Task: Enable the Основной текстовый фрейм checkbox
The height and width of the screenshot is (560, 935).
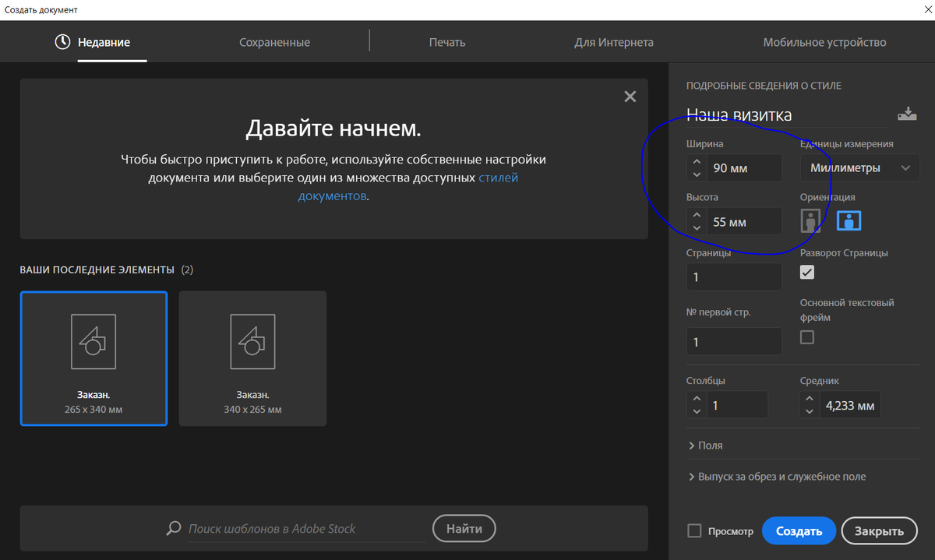Action: pyautogui.click(x=807, y=336)
